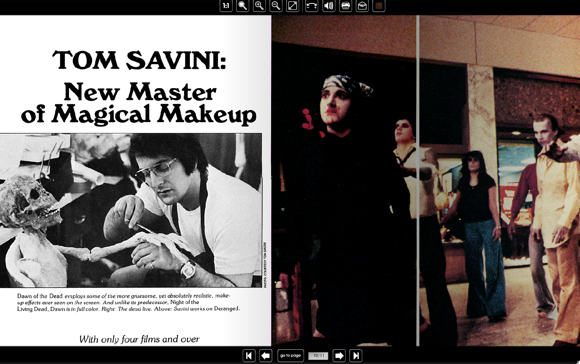
Task: Click the 'Dawn of the Dead' photo caption
Action: pos(128,302)
